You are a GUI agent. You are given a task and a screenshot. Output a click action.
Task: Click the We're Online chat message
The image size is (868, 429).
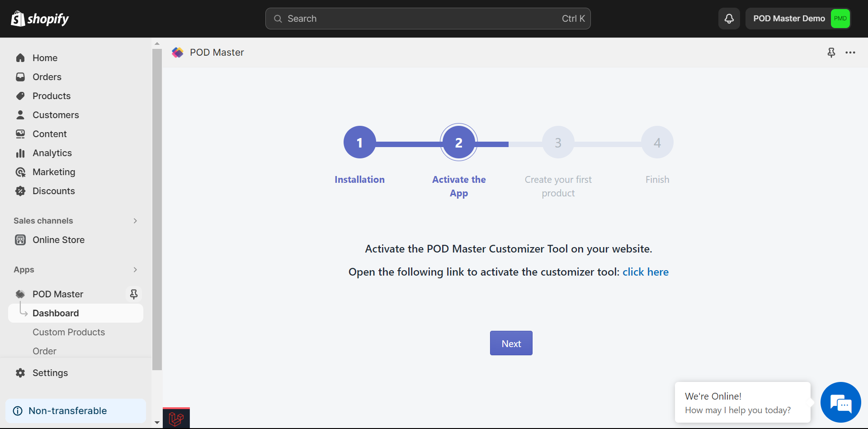pos(742,403)
